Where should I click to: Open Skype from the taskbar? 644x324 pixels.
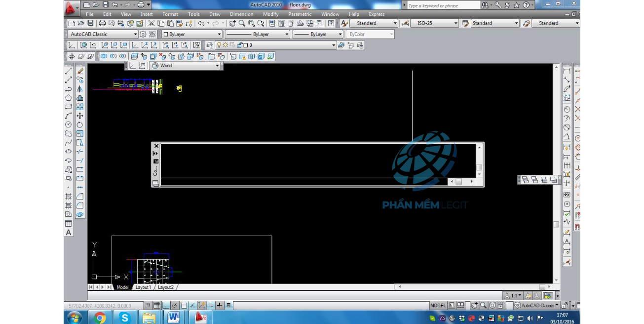click(x=124, y=317)
